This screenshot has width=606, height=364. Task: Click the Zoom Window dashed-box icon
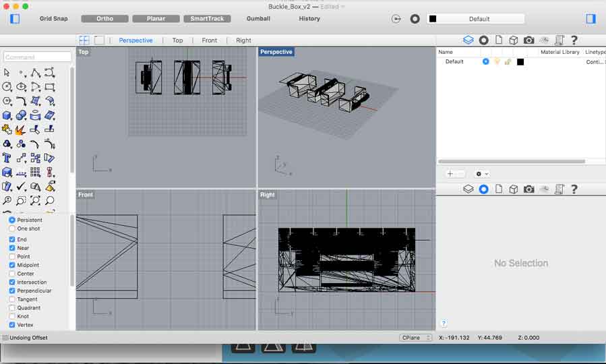tap(22, 200)
